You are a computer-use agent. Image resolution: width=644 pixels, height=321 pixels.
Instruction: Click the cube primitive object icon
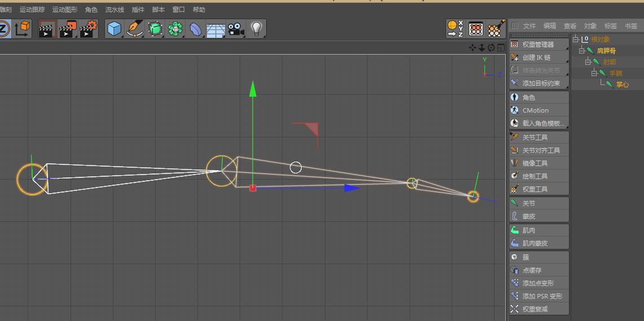[114, 29]
